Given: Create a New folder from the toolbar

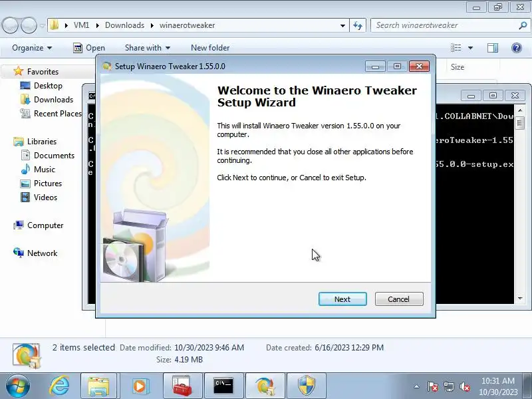Looking at the screenshot, I should 210,48.
